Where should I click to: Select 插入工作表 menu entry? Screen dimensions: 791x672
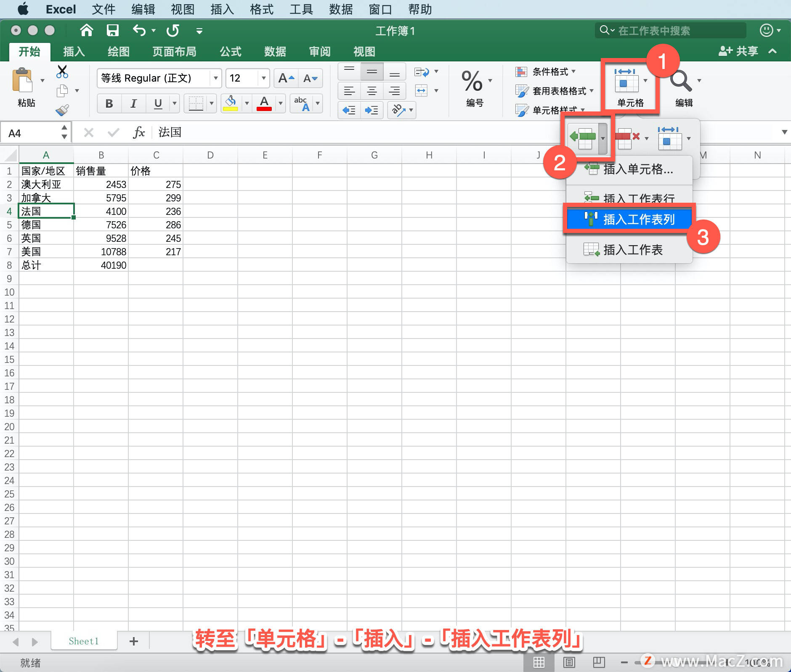point(632,249)
